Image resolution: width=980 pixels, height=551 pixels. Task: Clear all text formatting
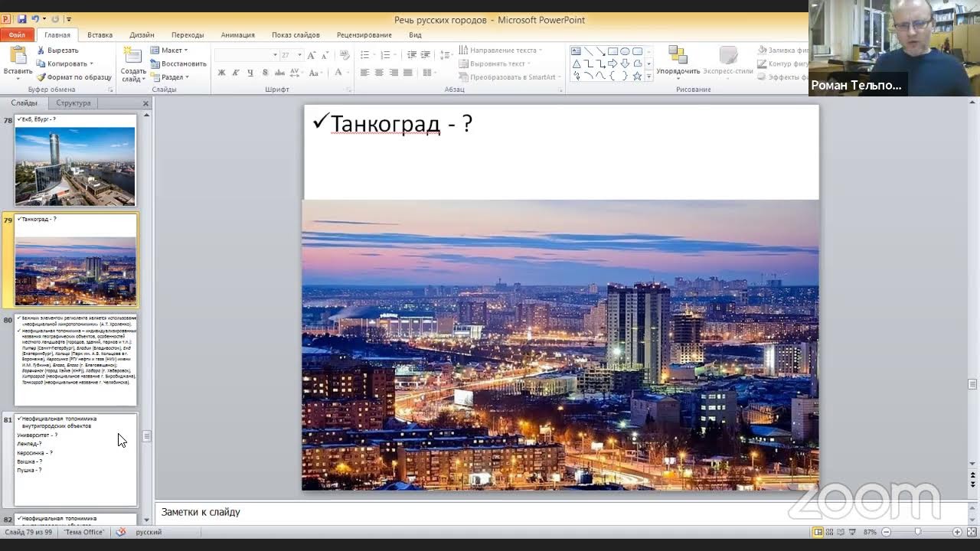[345, 55]
